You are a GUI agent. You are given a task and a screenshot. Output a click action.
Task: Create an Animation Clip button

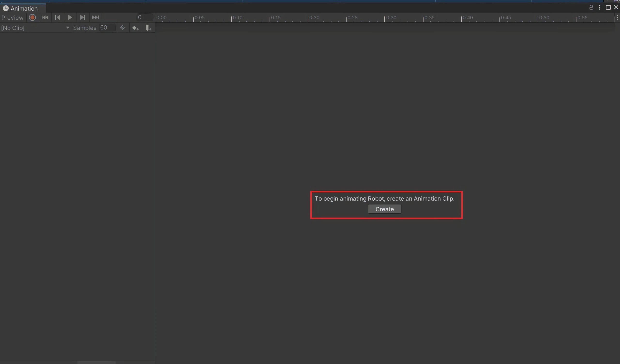(x=385, y=209)
